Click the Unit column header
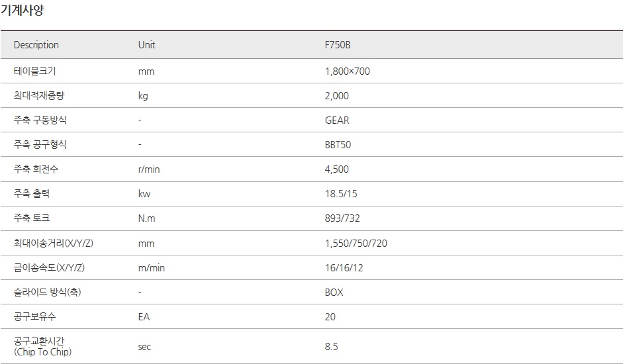 tap(146, 45)
